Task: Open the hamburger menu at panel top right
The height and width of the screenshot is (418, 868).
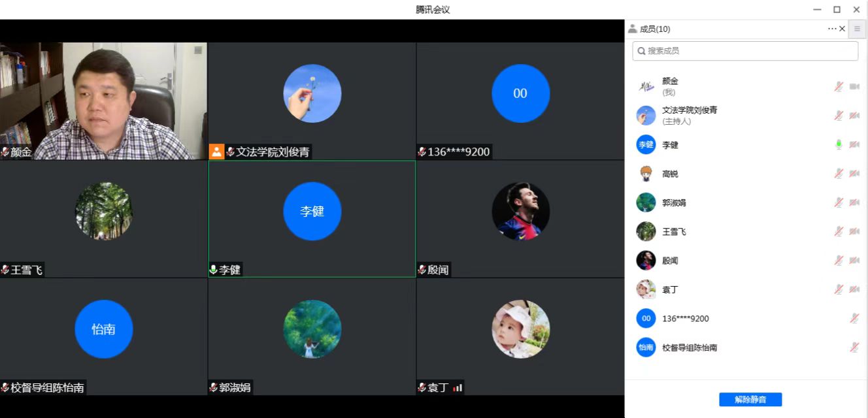Action: point(858,29)
